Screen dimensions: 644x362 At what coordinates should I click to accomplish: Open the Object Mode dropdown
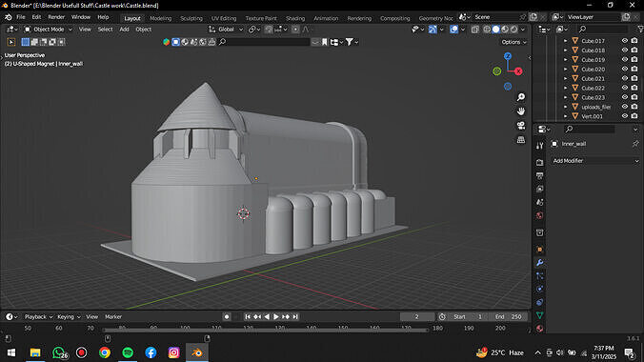[48, 30]
